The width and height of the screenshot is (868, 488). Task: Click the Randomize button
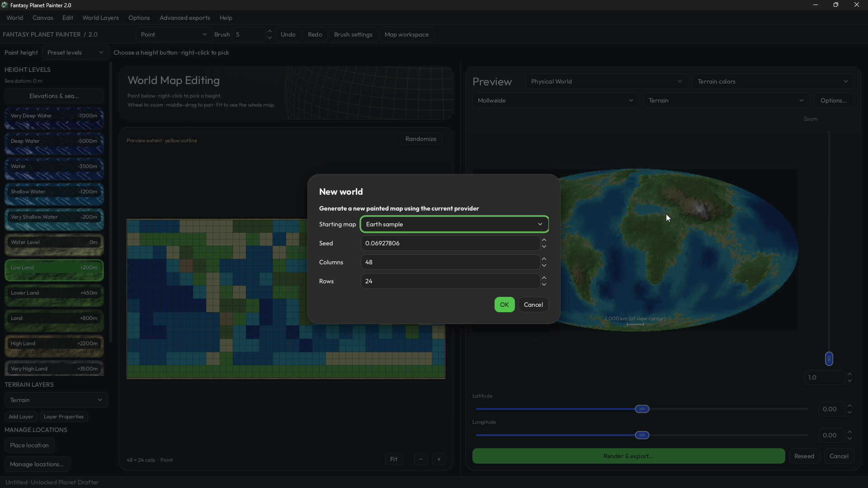point(421,139)
